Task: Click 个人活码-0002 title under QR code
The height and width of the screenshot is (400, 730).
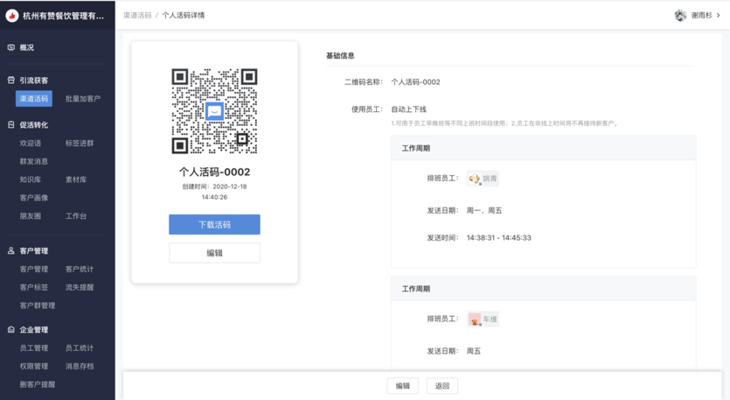Action: coord(214,172)
